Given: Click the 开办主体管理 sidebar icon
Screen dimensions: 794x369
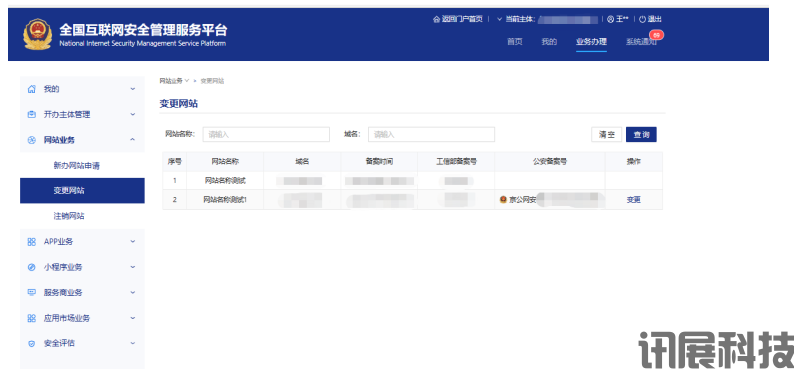Looking at the screenshot, I should [x=31, y=114].
